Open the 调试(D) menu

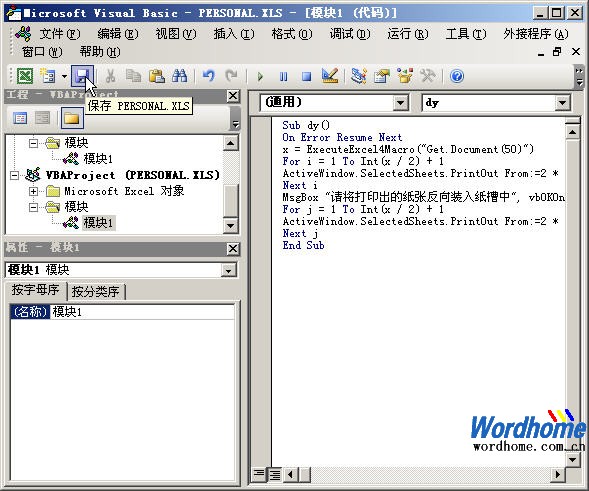(350, 34)
